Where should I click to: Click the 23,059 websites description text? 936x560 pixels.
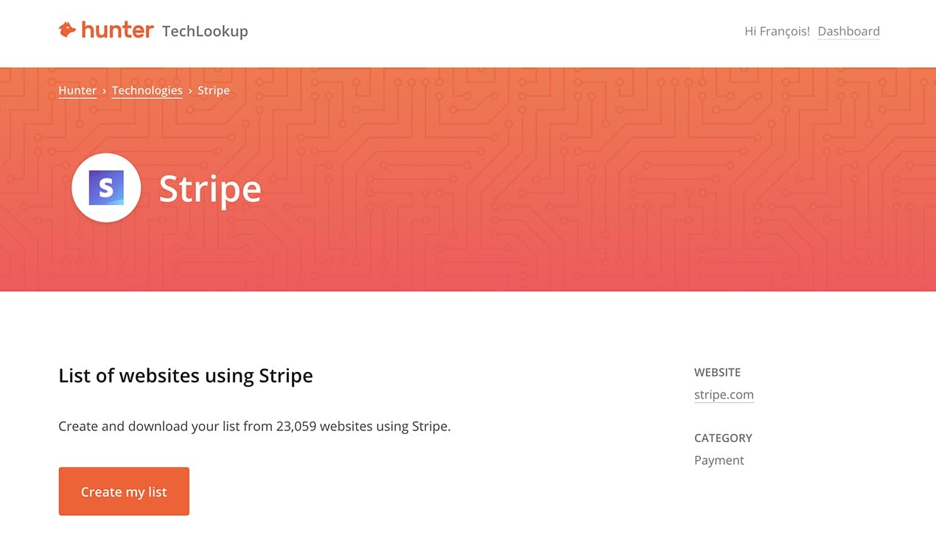pos(254,426)
